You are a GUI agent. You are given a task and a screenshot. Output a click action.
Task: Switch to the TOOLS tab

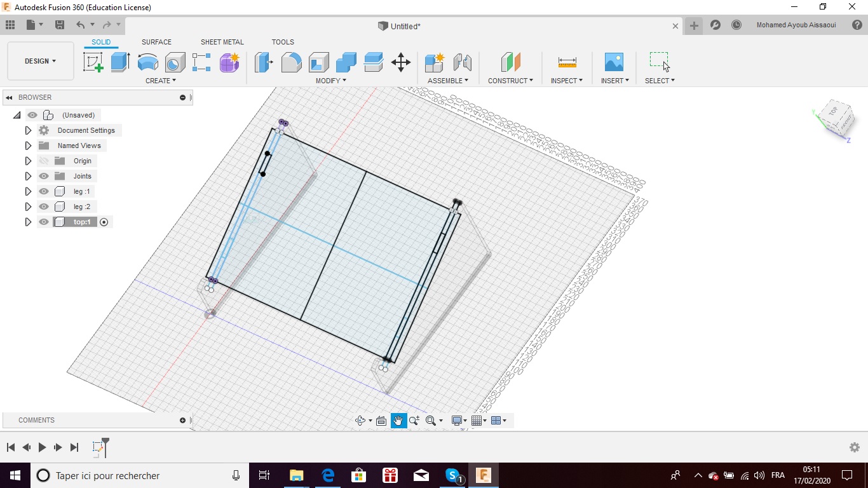pyautogui.click(x=283, y=42)
